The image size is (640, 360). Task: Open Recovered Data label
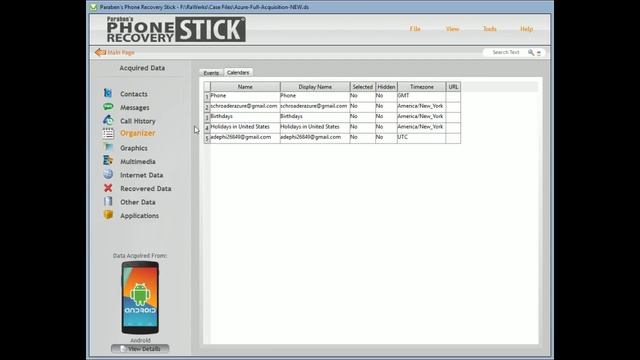(x=146, y=189)
